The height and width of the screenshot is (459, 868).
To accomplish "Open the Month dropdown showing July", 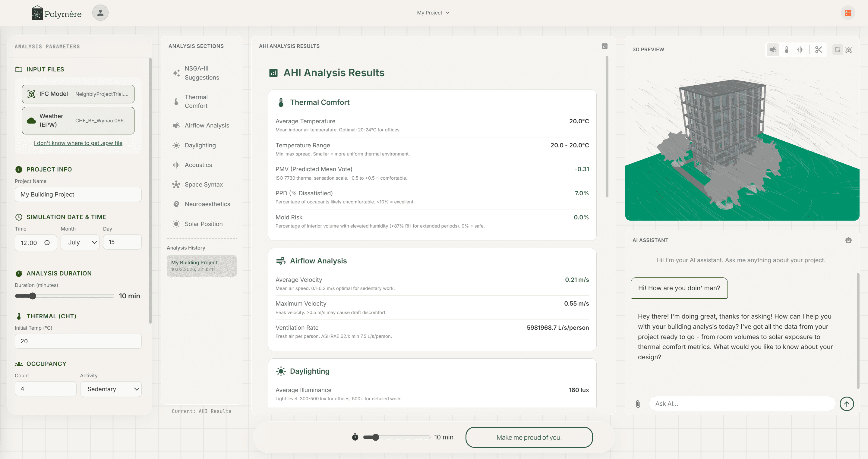I will [x=80, y=243].
